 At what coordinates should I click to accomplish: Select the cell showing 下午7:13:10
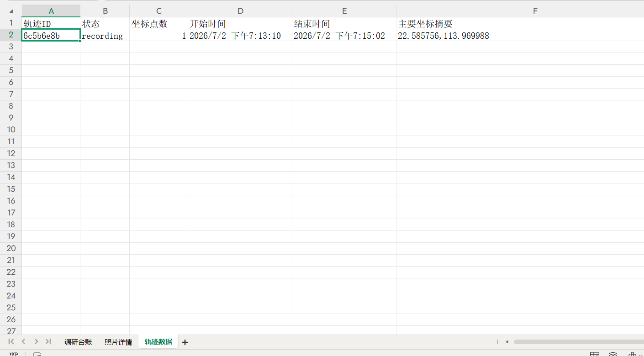(240, 35)
